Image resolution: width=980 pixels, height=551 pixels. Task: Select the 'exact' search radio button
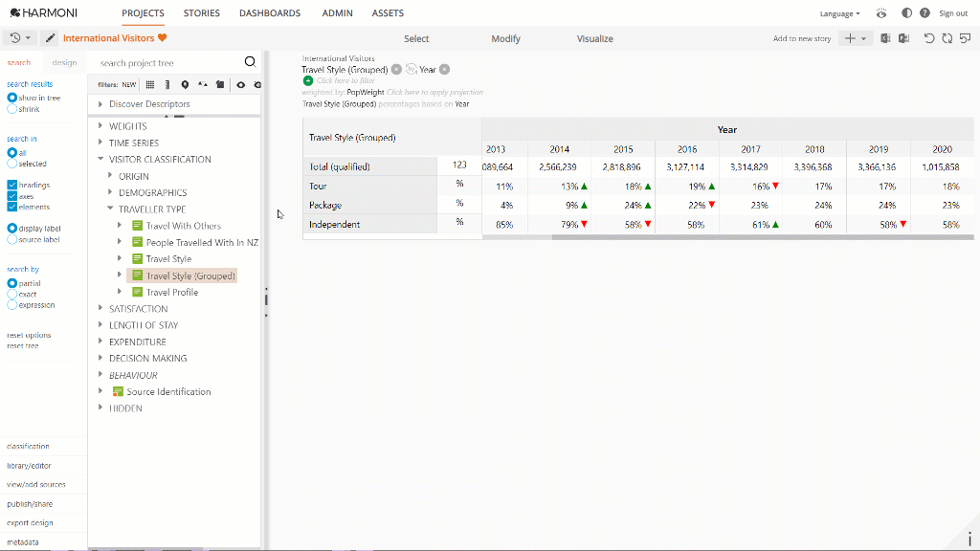pos(11,295)
